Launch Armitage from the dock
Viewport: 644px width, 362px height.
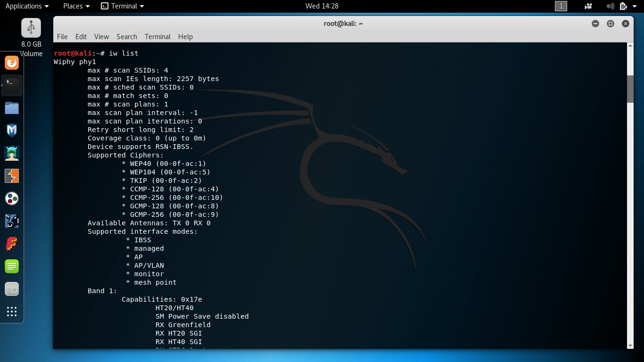point(12,153)
